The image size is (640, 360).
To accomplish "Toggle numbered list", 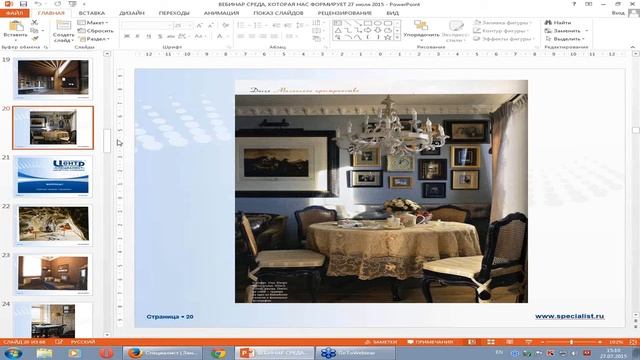I will [259, 25].
